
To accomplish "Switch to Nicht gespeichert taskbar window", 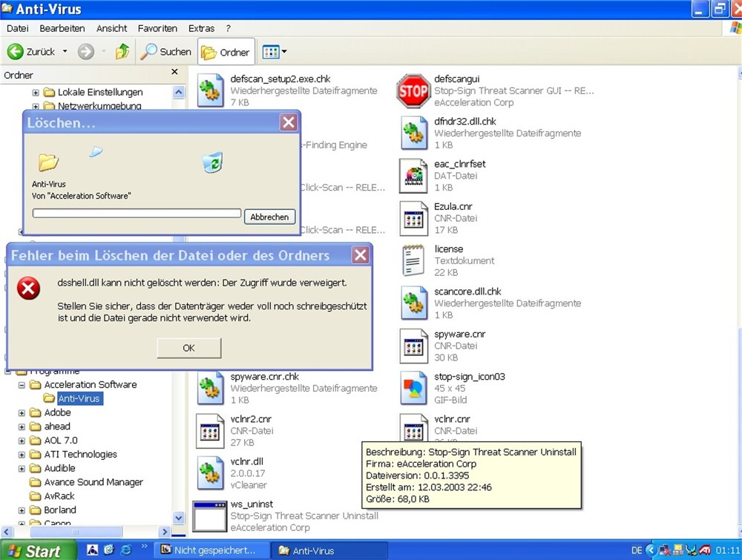I will 213,550.
